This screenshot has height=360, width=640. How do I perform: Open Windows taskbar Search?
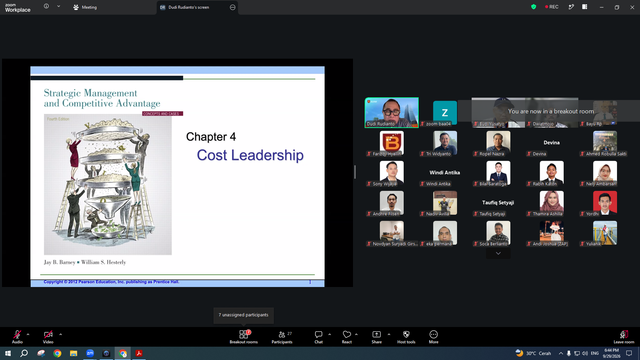[24, 353]
